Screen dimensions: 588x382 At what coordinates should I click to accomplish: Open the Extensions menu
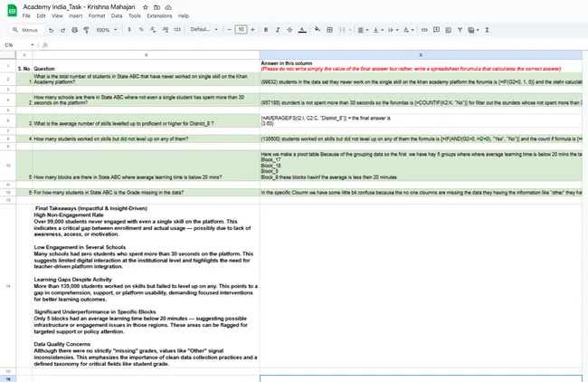pos(159,15)
